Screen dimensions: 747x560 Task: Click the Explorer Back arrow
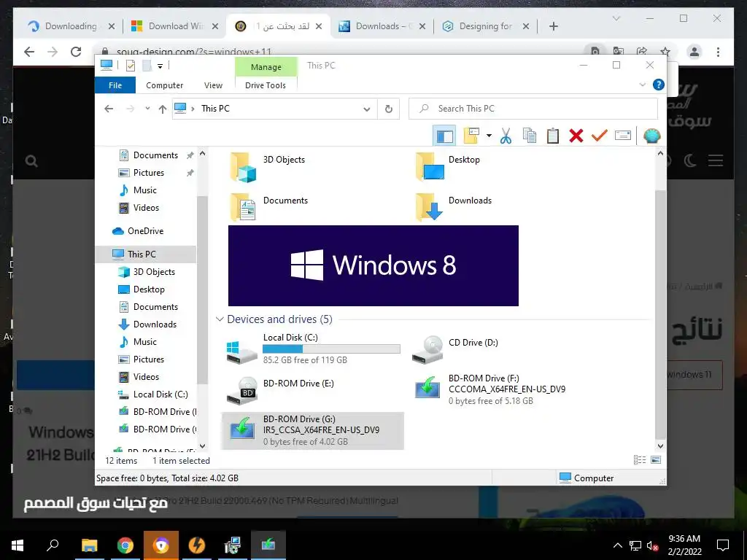tap(109, 109)
